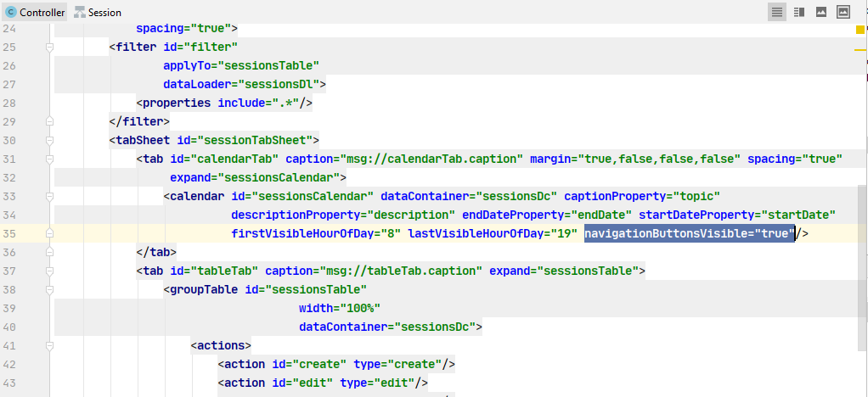Screen dimensions: 868x397
Task: Click the Controller class icon
Action: [10, 12]
